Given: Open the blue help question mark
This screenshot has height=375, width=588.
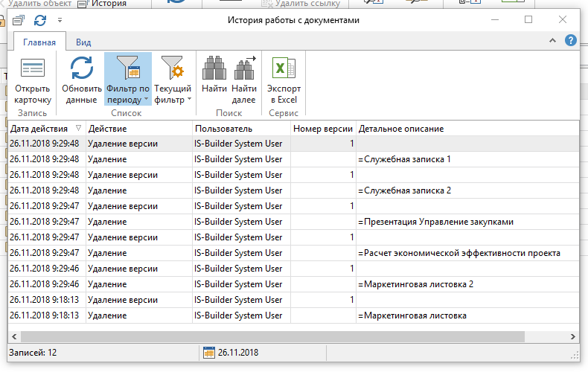Looking at the screenshot, I should click(570, 40).
